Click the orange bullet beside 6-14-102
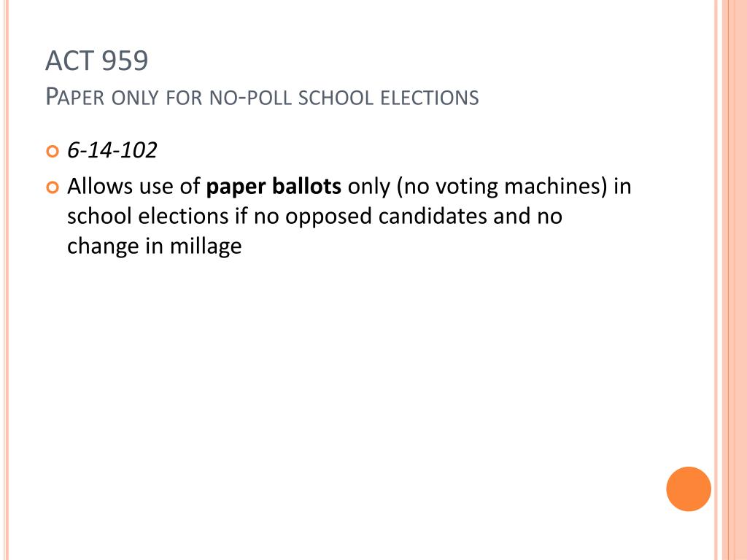Viewport: 747px width, 560px height. 53,152
